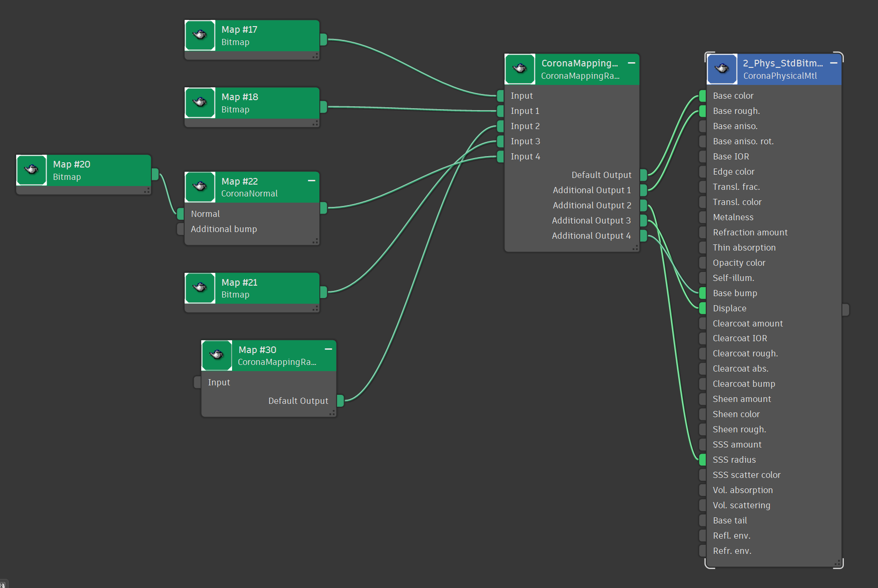Click the Map #17 Bitmap teapot preview icon
The width and height of the screenshot is (878, 588).
200,35
